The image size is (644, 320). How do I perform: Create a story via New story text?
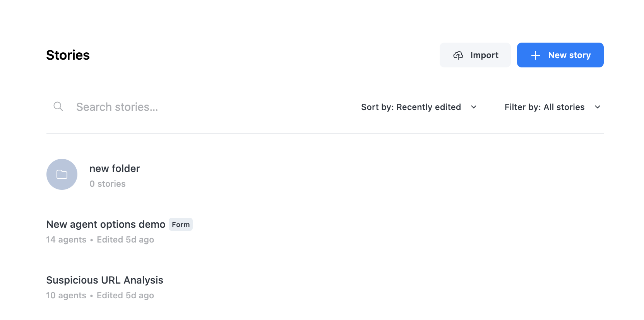569,55
